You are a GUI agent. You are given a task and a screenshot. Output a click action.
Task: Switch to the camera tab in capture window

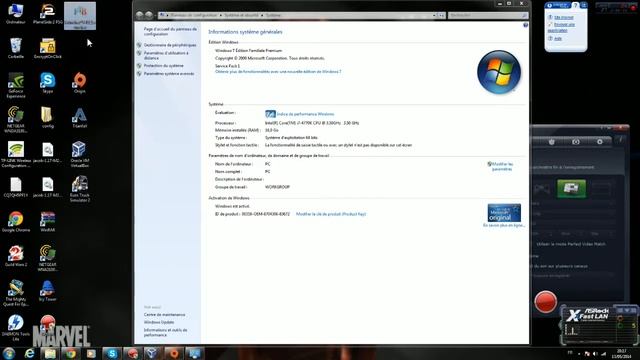point(576,142)
